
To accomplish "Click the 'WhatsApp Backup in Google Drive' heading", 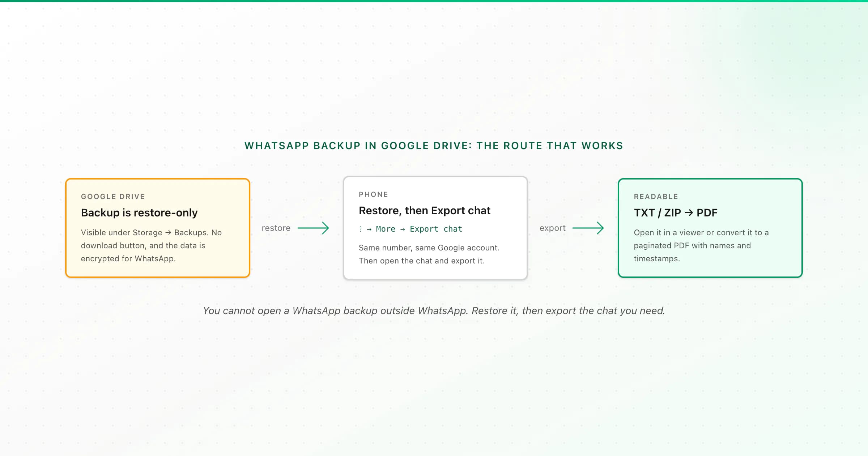I will pyautogui.click(x=434, y=145).
